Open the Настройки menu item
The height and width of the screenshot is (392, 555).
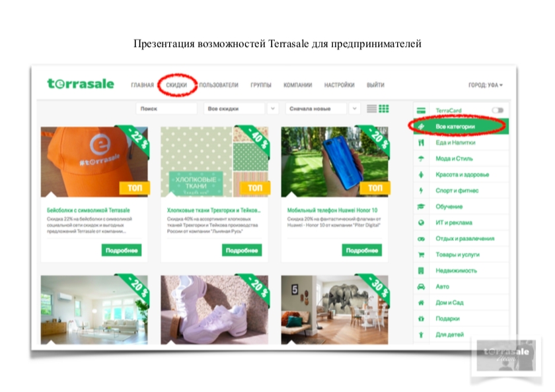tap(339, 85)
